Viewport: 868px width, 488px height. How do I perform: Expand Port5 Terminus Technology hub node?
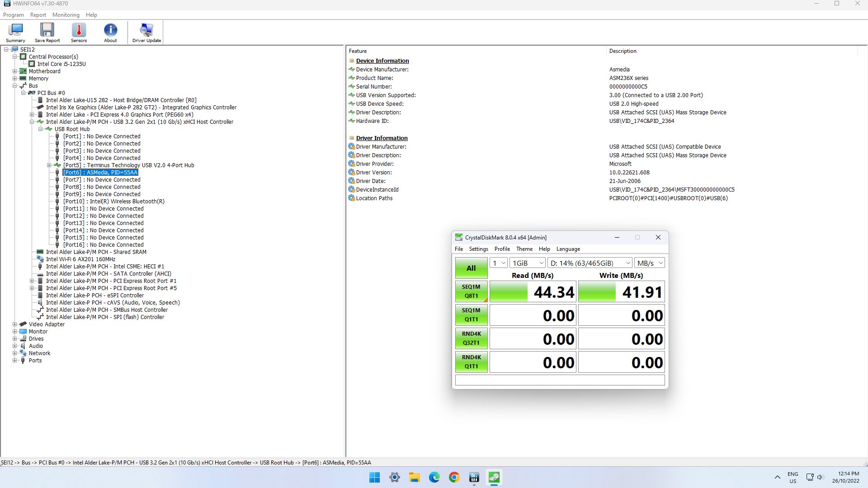[49, 165]
